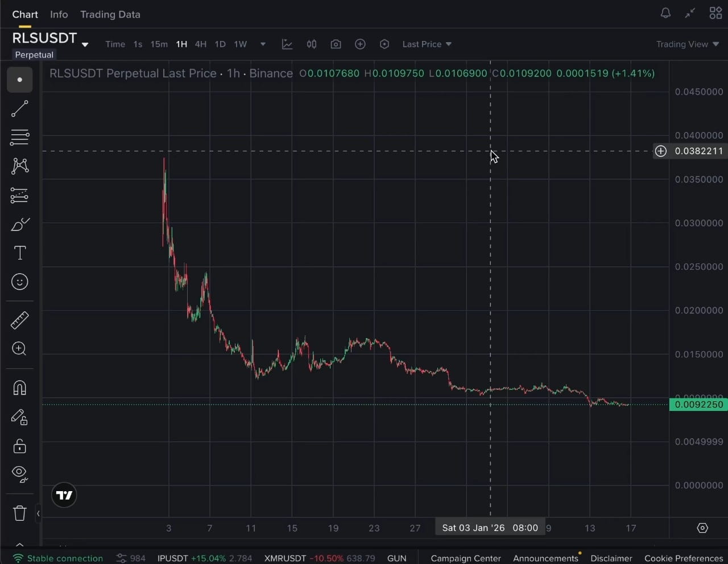Activate the chart Zoom In tool
The height and width of the screenshot is (564, 728).
click(19, 349)
